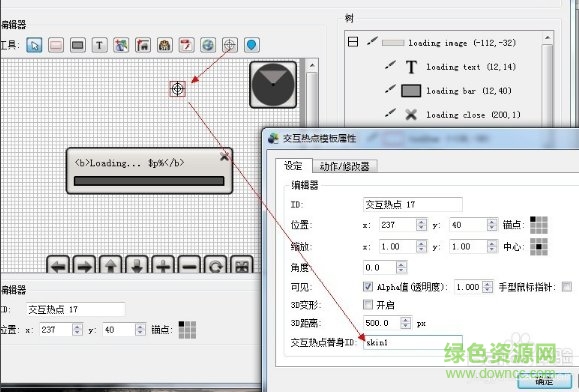Select the pointer selection tool

point(34,45)
